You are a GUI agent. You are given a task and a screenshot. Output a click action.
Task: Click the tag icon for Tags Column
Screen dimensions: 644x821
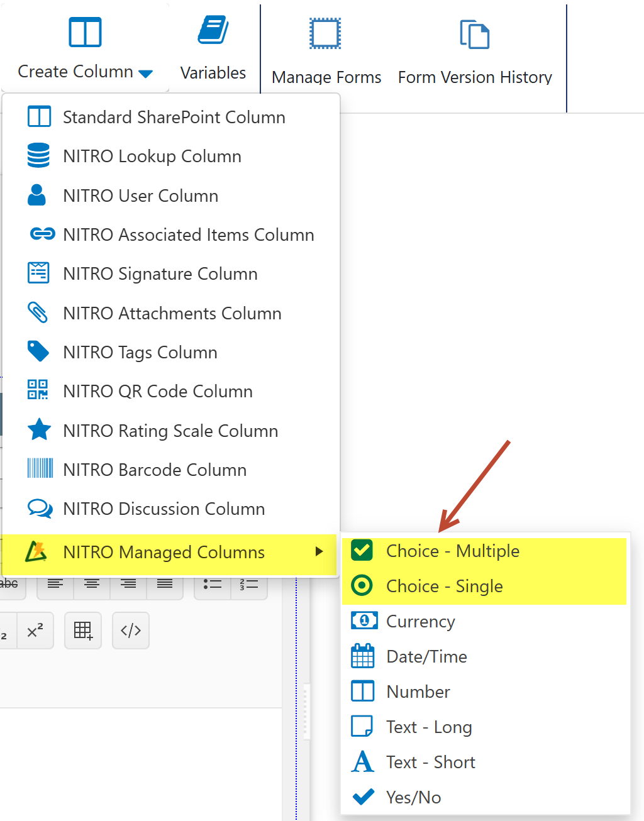pyautogui.click(x=38, y=351)
